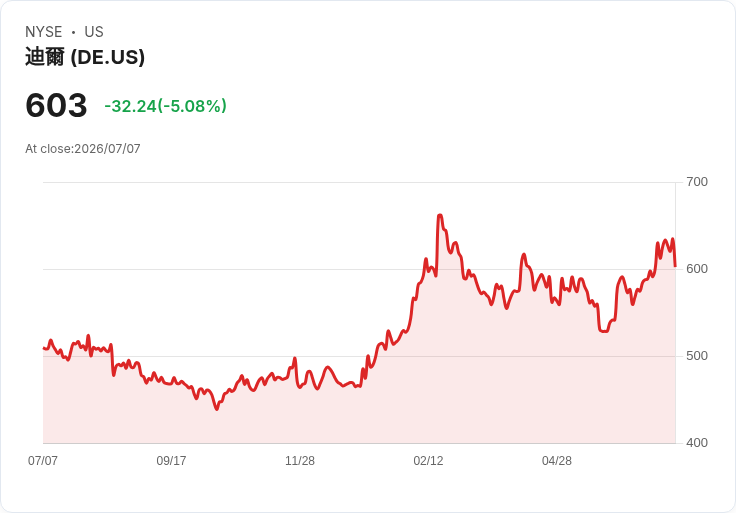Click the last data point of the chart line

pyautogui.click(x=675, y=266)
